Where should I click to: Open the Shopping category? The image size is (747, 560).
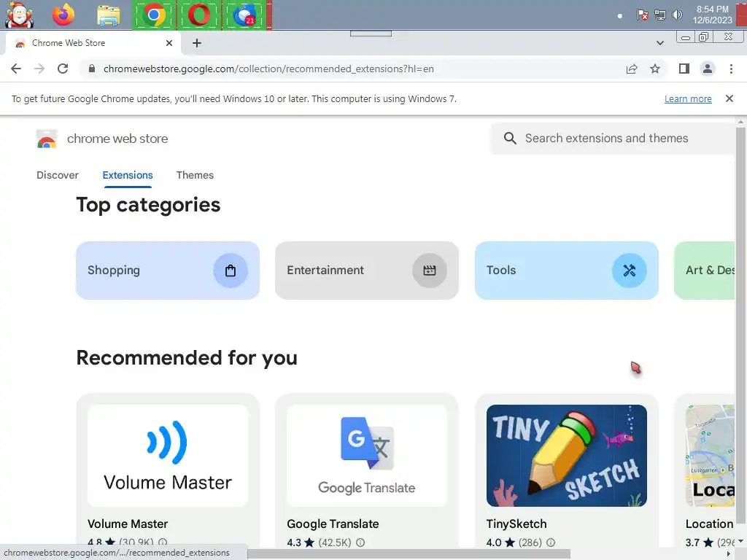click(168, 271)
